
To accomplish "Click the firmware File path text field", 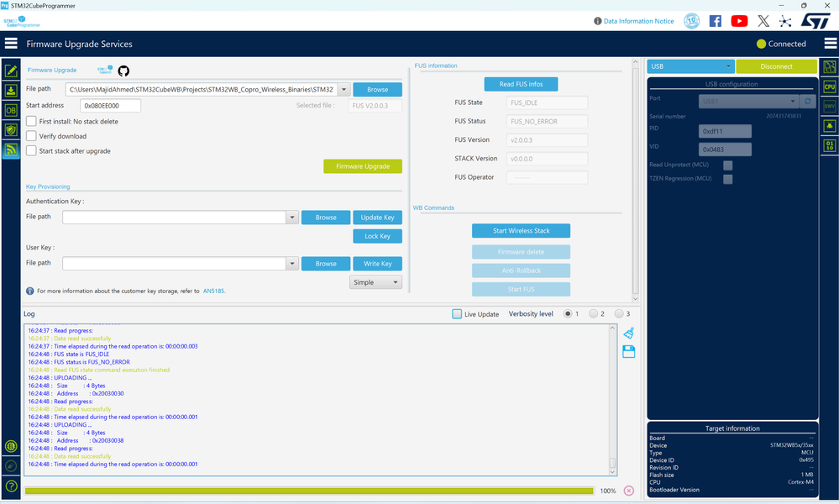I will click(x=202, y=89).
